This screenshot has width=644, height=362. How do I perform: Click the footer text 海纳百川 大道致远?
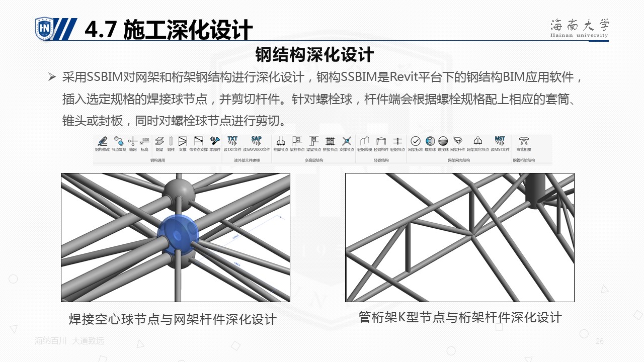[69, 341]
